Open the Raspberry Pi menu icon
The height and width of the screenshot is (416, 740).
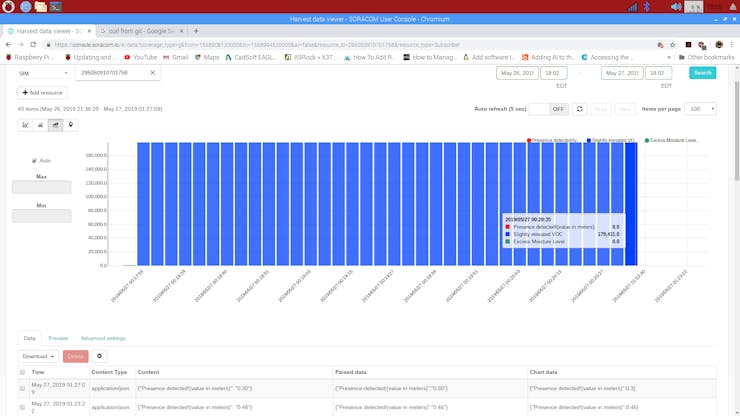pyautogui.click(x=8, y=7)
